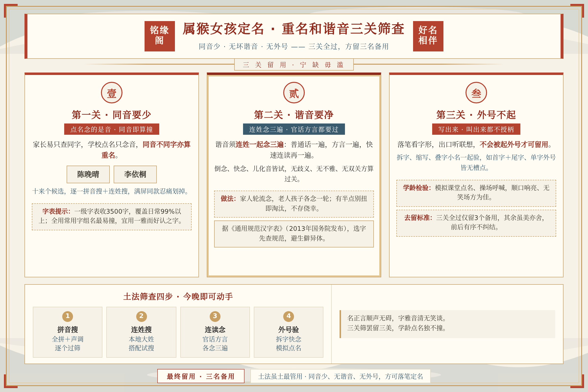
Task: Click the 第一关 · 同音要少 heading
Action: tap(111, 115)
